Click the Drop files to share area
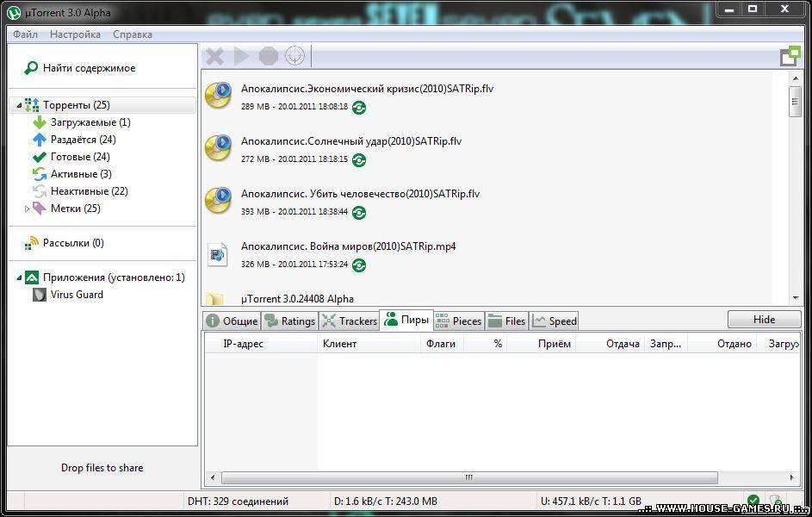This screenshot has width=812, height=517. tap(102, 467)
